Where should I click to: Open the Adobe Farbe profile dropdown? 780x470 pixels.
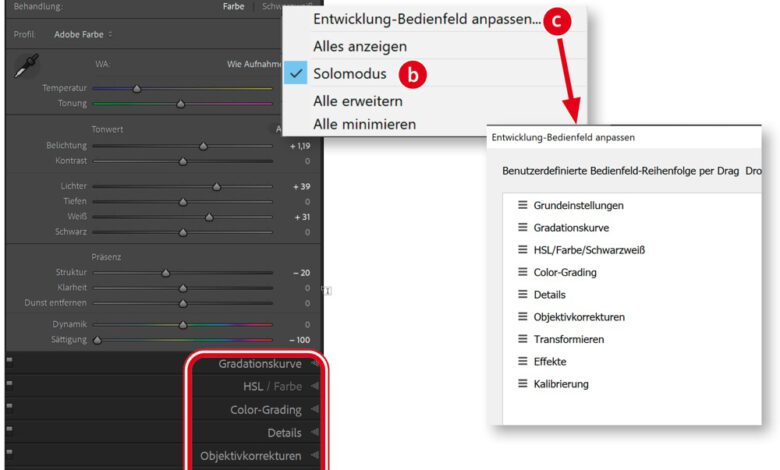[x=83, y=34]
